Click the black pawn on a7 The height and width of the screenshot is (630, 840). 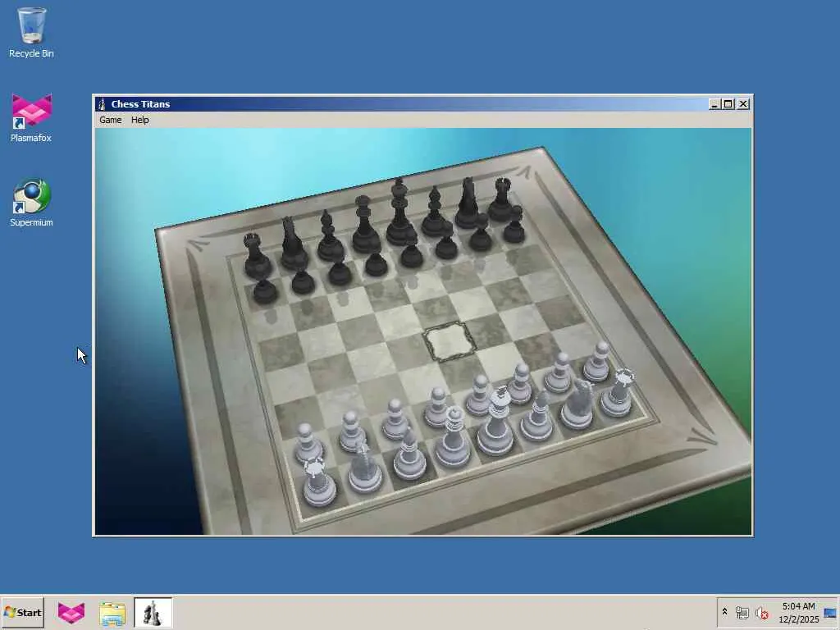(x=265, y=290)
